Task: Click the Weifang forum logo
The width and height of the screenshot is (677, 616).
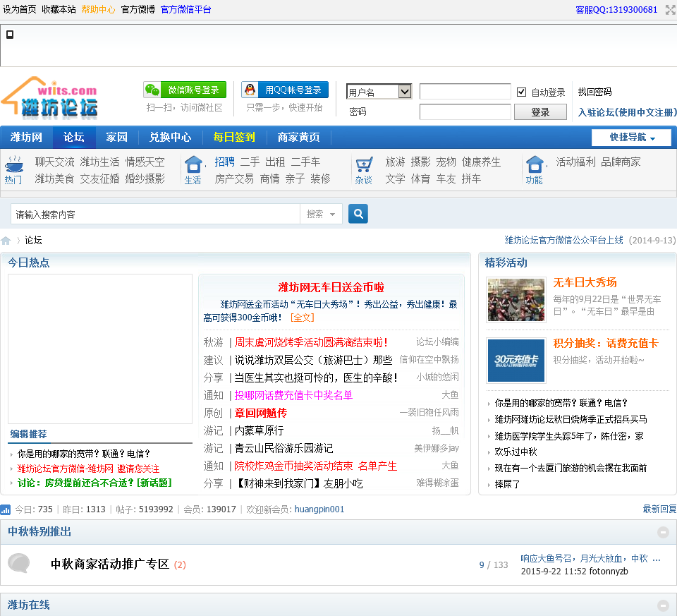Action: pos(49,98)
